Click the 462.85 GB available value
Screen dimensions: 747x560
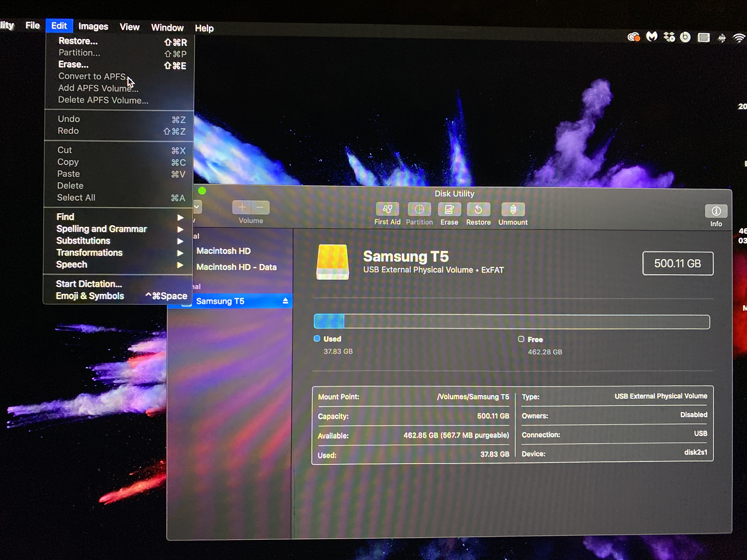(456, 435)
